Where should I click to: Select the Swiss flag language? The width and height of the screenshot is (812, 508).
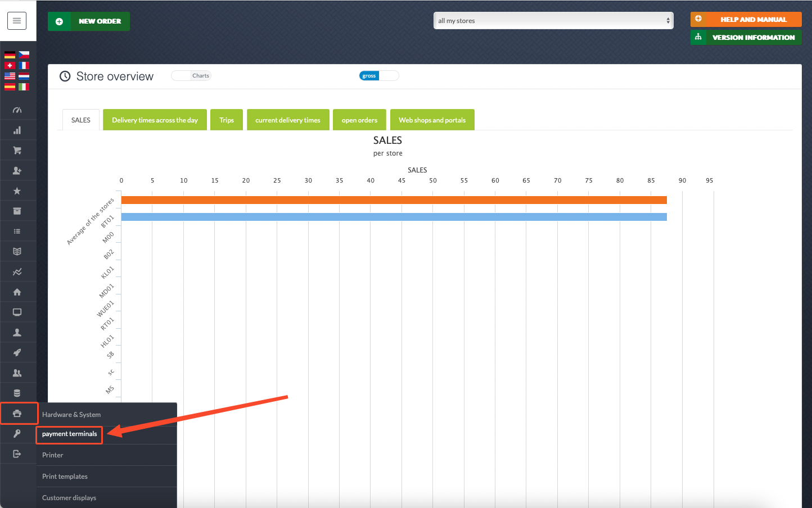[x=10, y=66]
